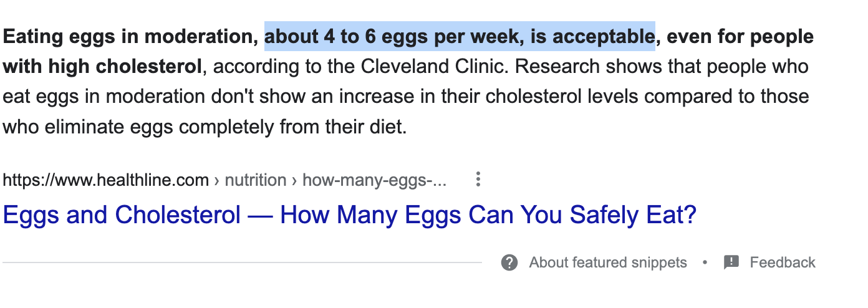Click "How Many Eggs Can You Safely Eat?"
This screenshot has width=868, height=308.
click(488, 216)
